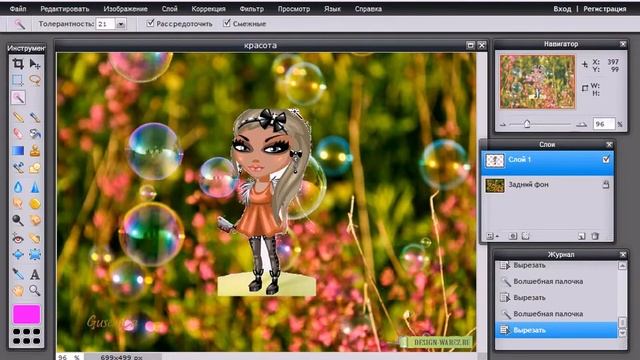Click the Регистрация link
Viewport: 640px width, 360px height.
[x=604, y=9]
